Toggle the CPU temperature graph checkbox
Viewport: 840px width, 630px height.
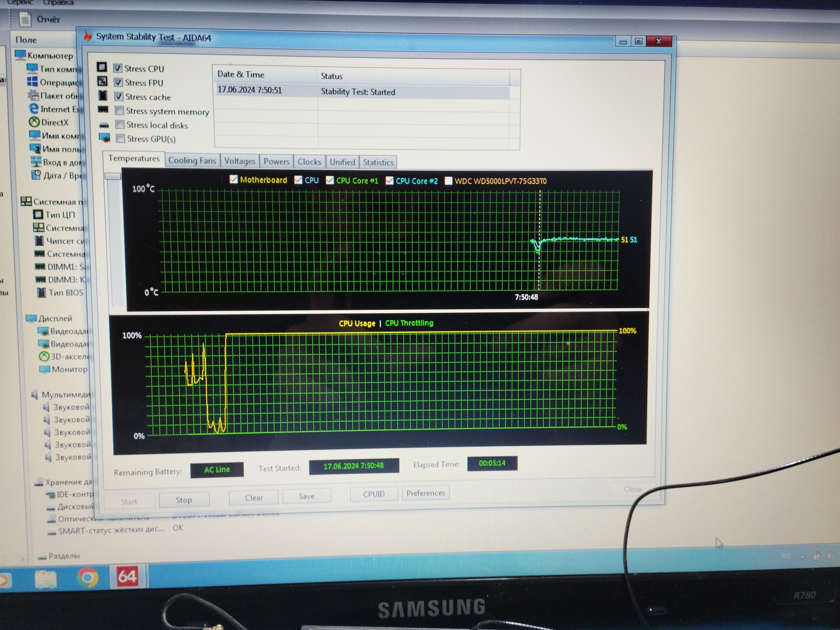[298, 180]
